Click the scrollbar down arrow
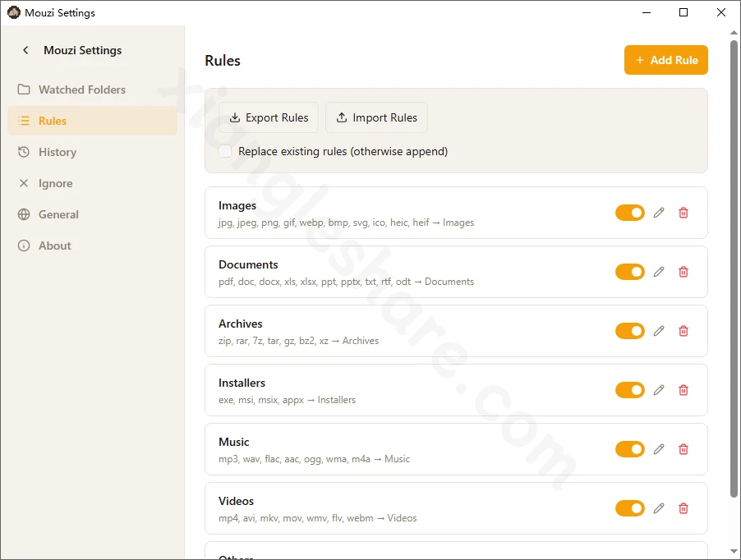The width and height of the screenshot is (741, 560). tap(734, 551)
